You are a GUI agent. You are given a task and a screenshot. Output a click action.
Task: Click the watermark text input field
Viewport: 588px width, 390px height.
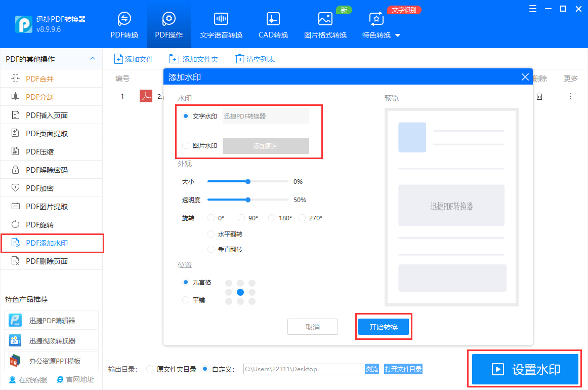266,115
